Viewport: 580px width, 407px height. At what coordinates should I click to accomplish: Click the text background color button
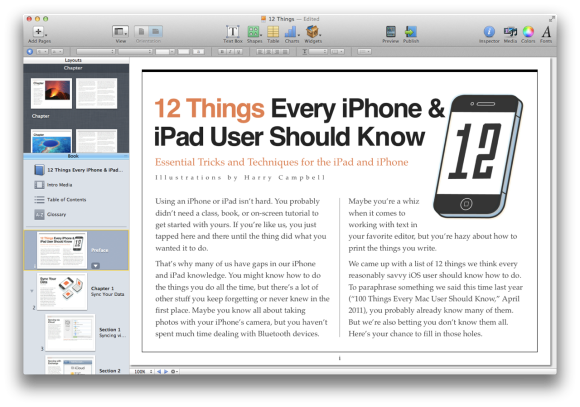coord(199,51)
